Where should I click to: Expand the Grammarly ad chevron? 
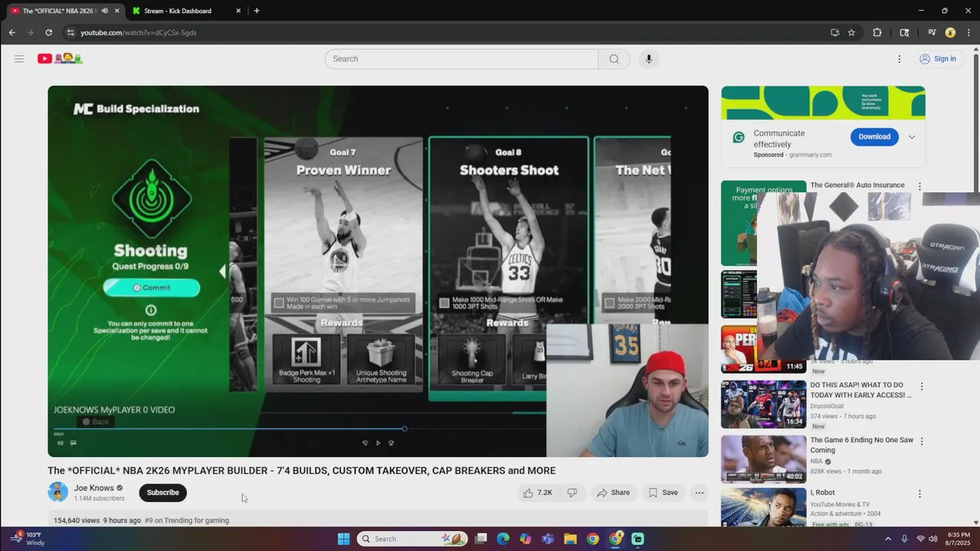pyautogui.click(x=912, y=137)
